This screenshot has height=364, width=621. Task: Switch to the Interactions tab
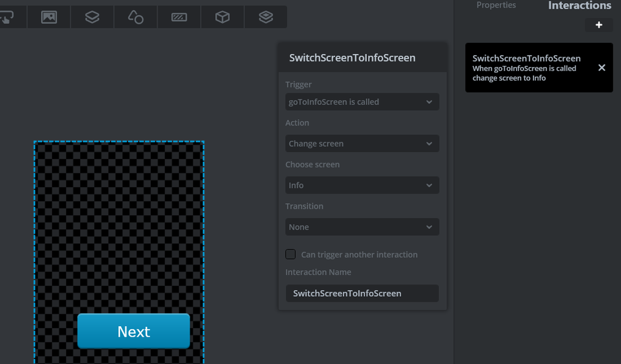click(x=579, y=5)
